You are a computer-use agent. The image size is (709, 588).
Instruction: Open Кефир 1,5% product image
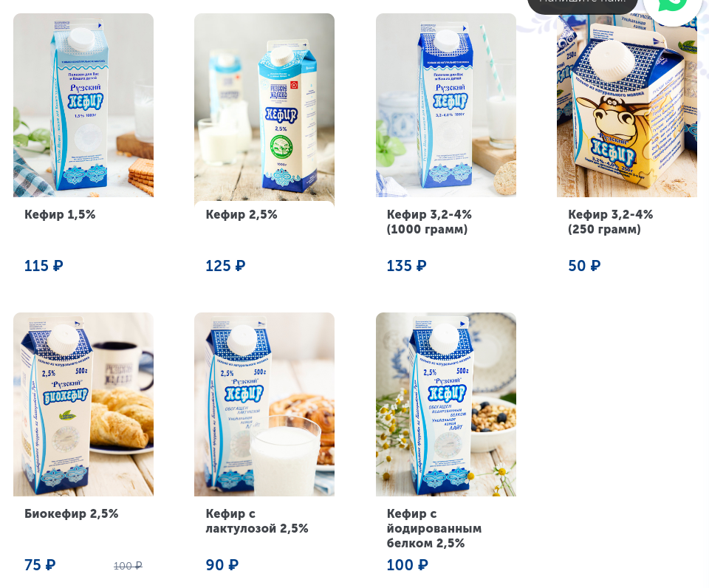coord(83,105)
